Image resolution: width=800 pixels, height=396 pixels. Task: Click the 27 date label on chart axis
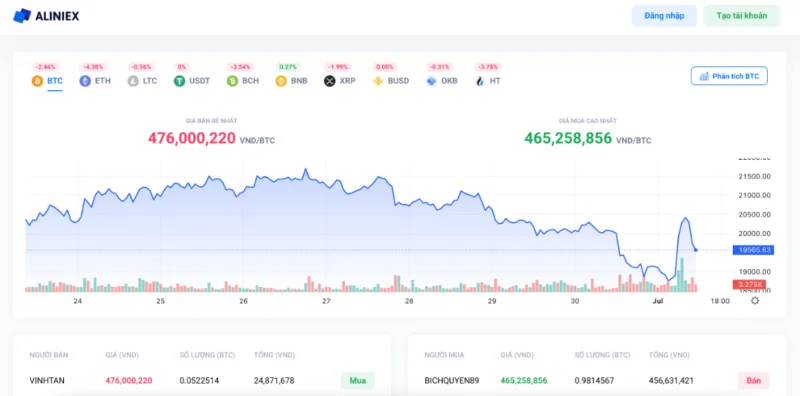point(326,301)
